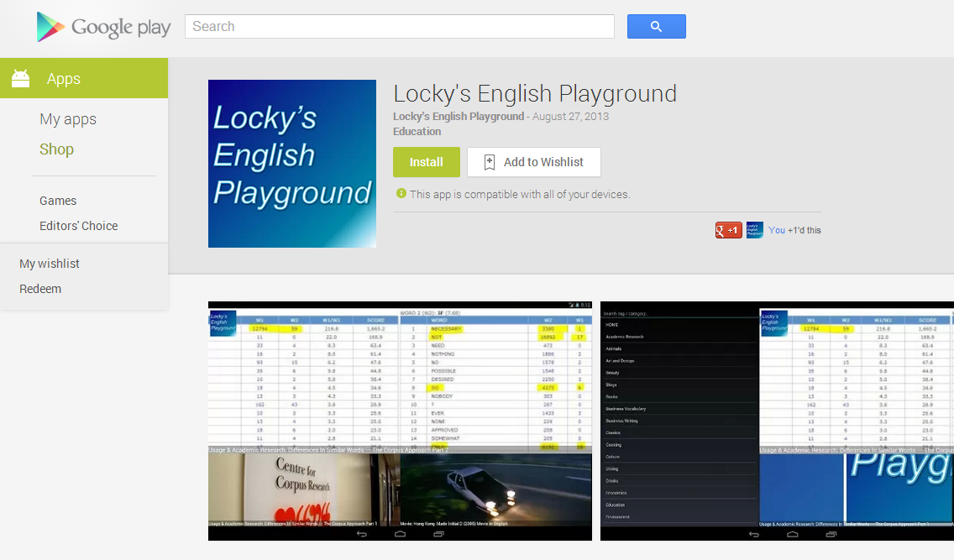Go to Editors' Choice
Viewport: 954px width, 560px height.
pyautogui.click(x=78, y=226)
